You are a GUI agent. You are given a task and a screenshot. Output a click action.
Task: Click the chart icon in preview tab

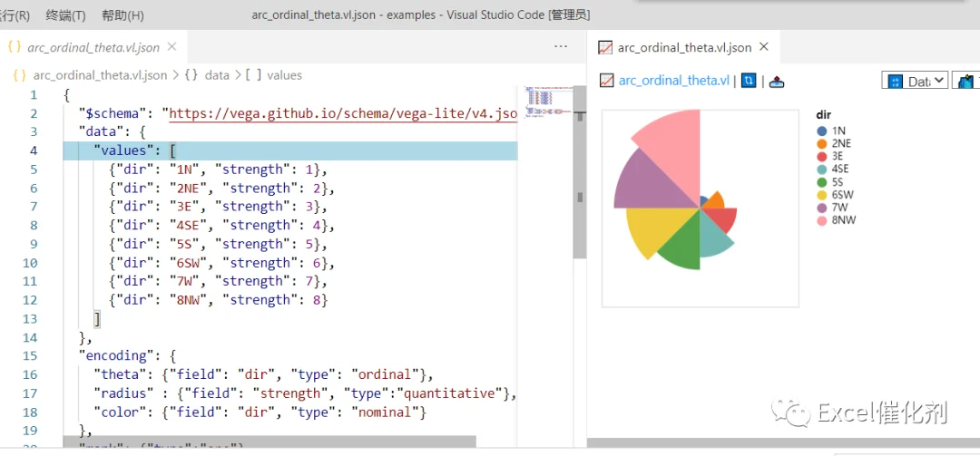pos(605,47)
